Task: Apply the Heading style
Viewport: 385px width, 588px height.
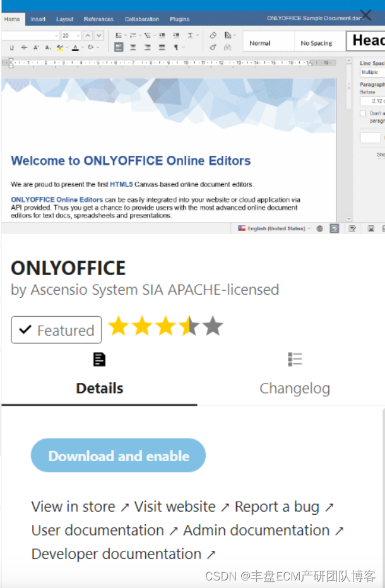Action: point(366,41)
